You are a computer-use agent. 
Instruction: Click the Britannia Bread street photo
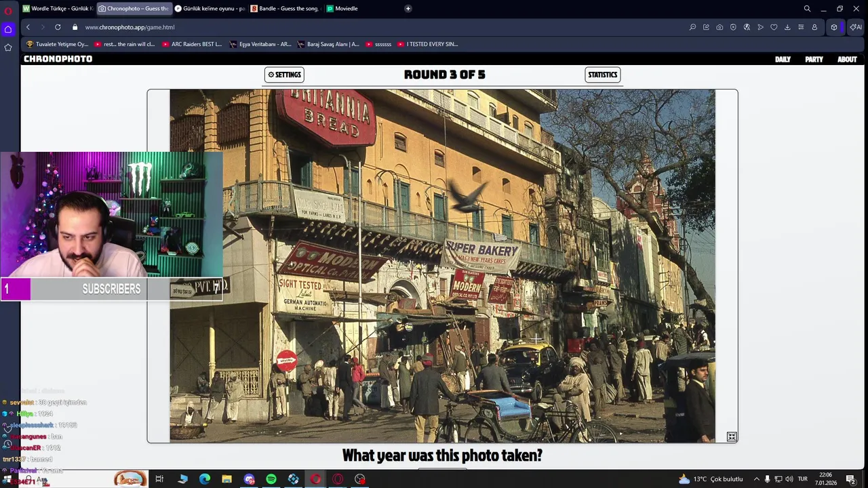(442, 266)
